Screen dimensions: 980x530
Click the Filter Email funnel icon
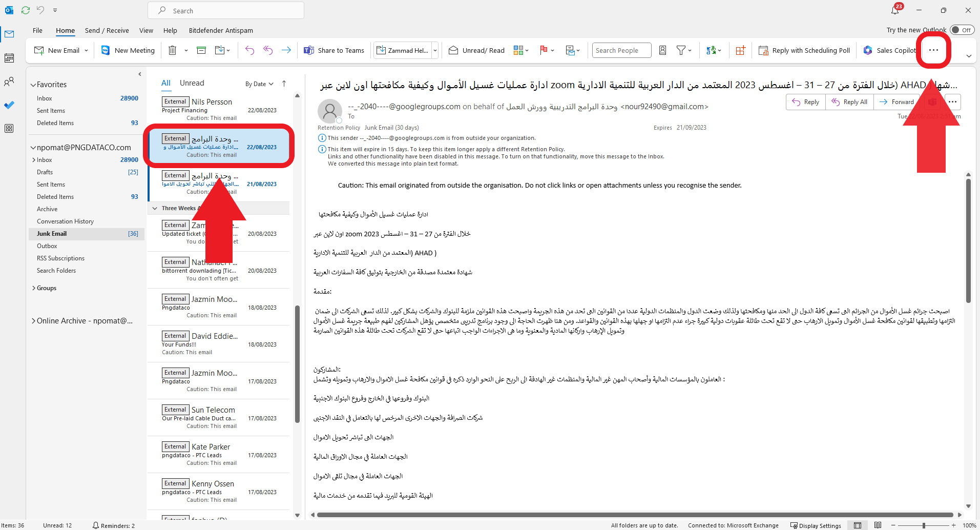click(x=681, y=50)
